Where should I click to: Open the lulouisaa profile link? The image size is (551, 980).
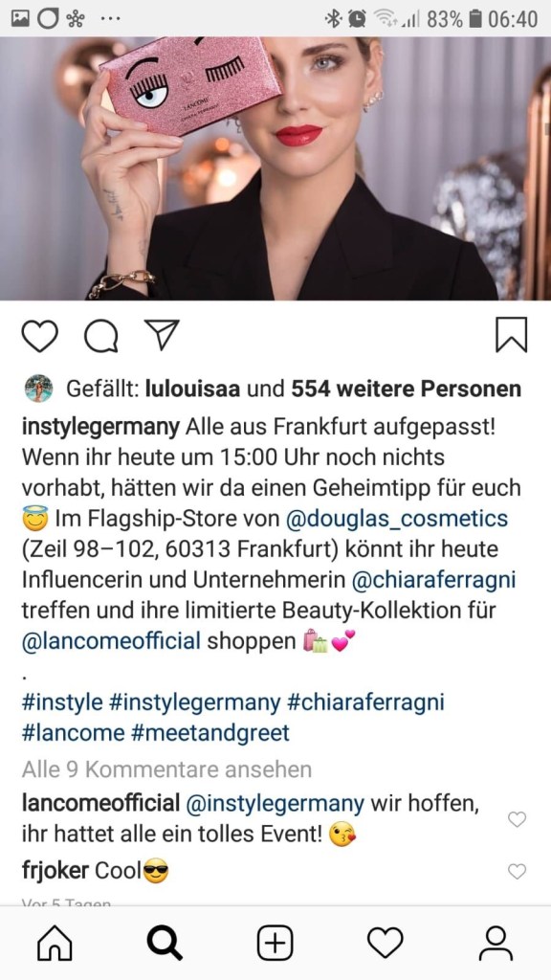(x=193, y=389)
